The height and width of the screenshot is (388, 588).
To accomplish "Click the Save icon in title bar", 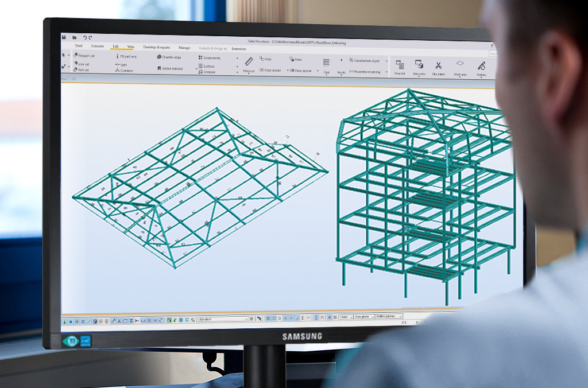I will pyautogui.click(x=64, y=37).
